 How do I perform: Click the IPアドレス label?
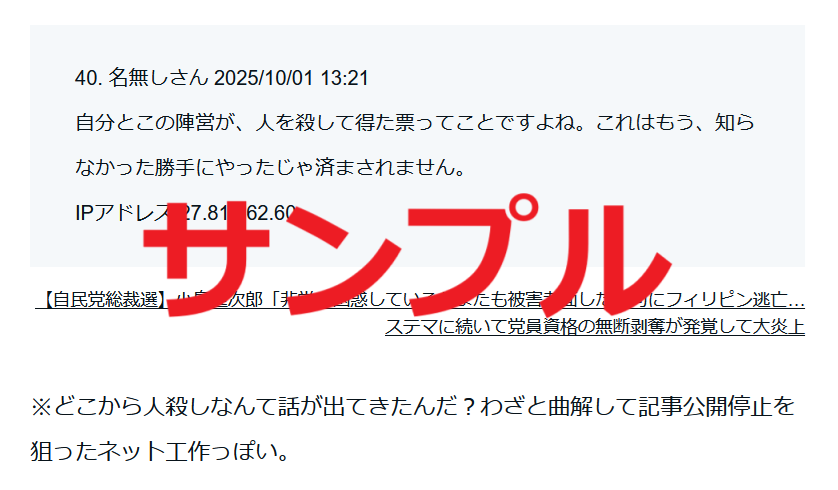coord(122,213)
